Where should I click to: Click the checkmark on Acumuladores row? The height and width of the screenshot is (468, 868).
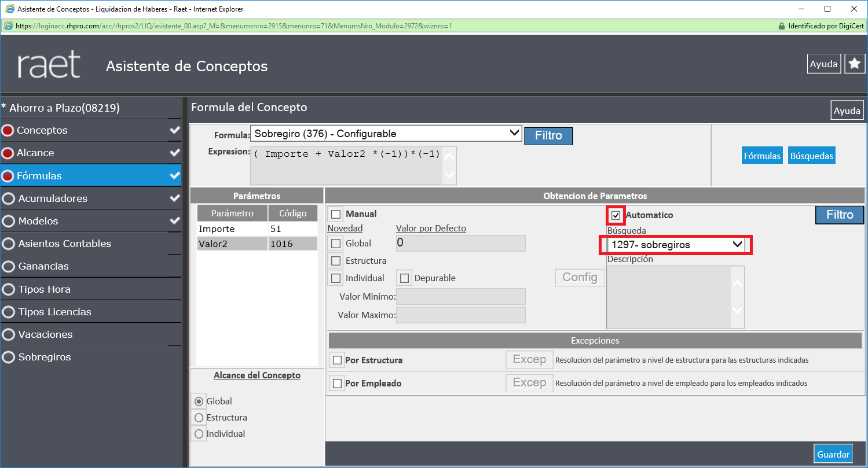point(175,198)
